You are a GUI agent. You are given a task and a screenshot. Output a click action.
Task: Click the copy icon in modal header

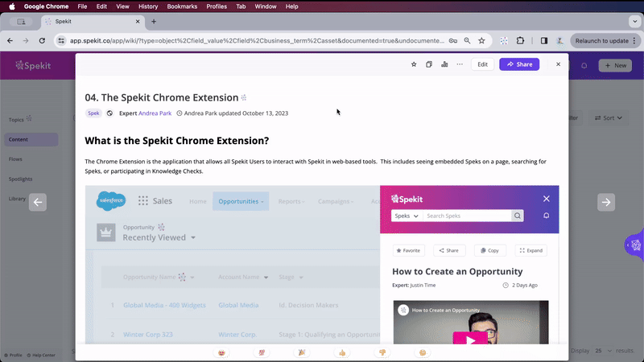[429, 64]
